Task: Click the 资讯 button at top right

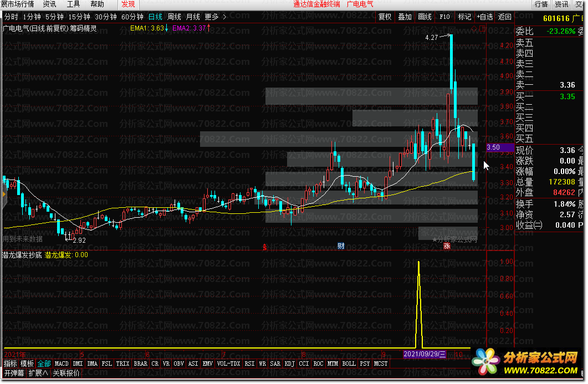Action: point(561,4)
